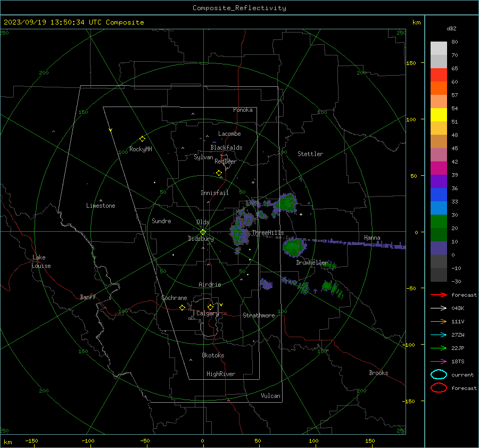Click the Brooks city label
This screenshot has height=448, width=479.
click(378, 373)
